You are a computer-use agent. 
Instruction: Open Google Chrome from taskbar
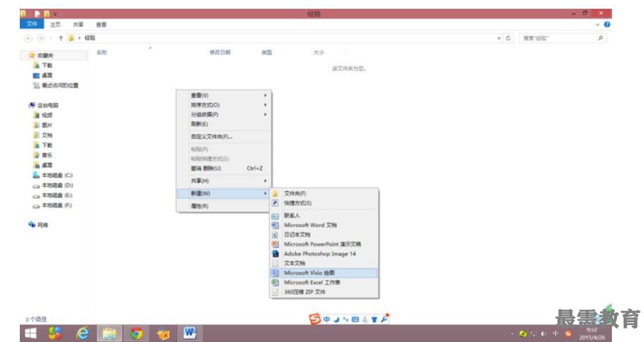pyautogui.click(x=136, y=333)
